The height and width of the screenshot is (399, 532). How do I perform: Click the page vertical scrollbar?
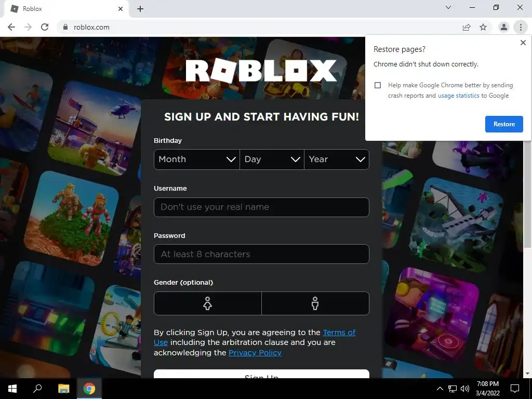527,193
